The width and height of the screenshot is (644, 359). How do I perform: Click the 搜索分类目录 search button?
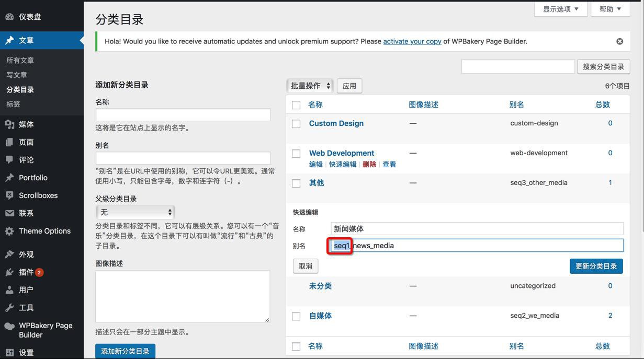(604, 67)
